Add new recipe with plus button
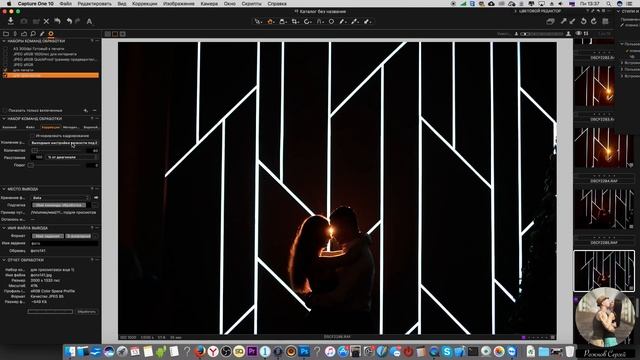Viewport: 640px width, 360px height. (x=85, y=110)
